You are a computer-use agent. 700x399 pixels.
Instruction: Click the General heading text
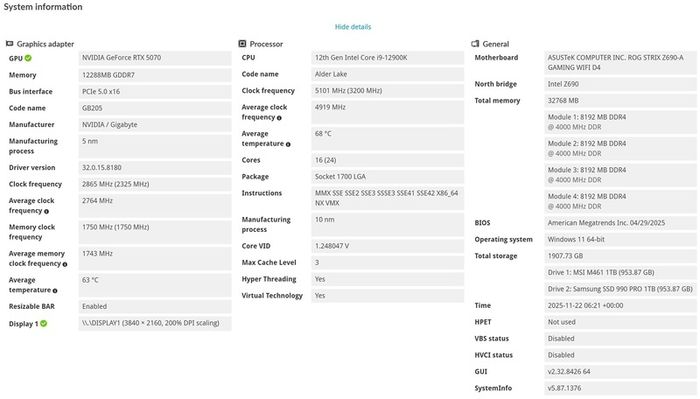click(496, 44)
